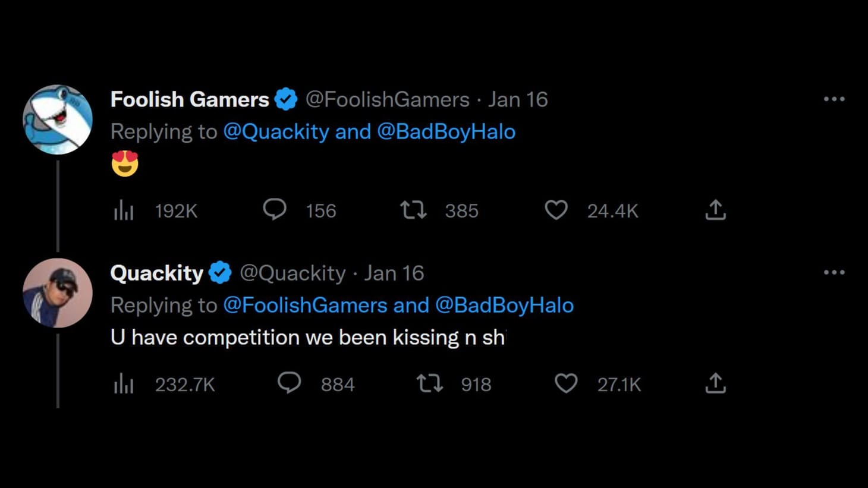Open Foolish Gamers' profile avatar
Screen dimensions: 868x488
point(58,119)
